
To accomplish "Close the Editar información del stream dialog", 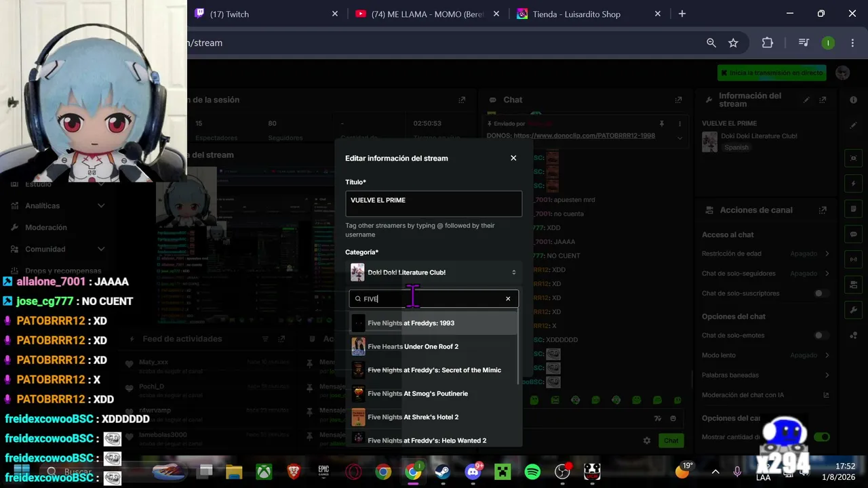I will 513,158.
